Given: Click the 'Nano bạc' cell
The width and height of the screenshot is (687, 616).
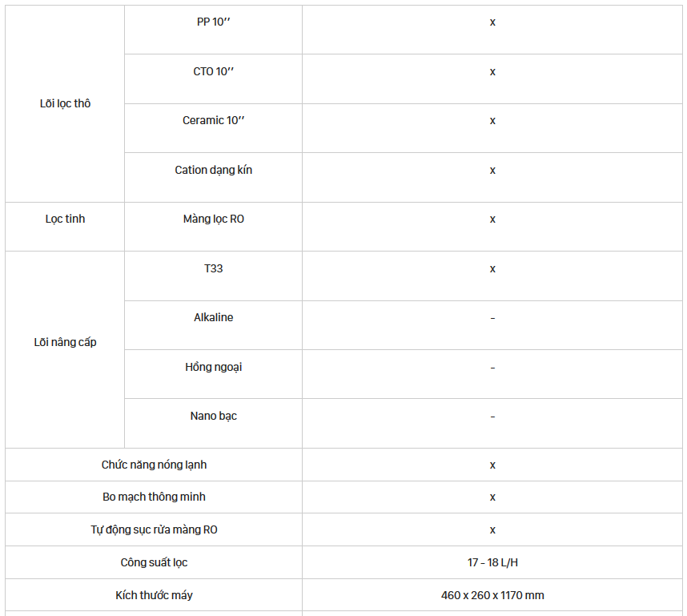Looking at the screenshot, I should click(213, 424).
